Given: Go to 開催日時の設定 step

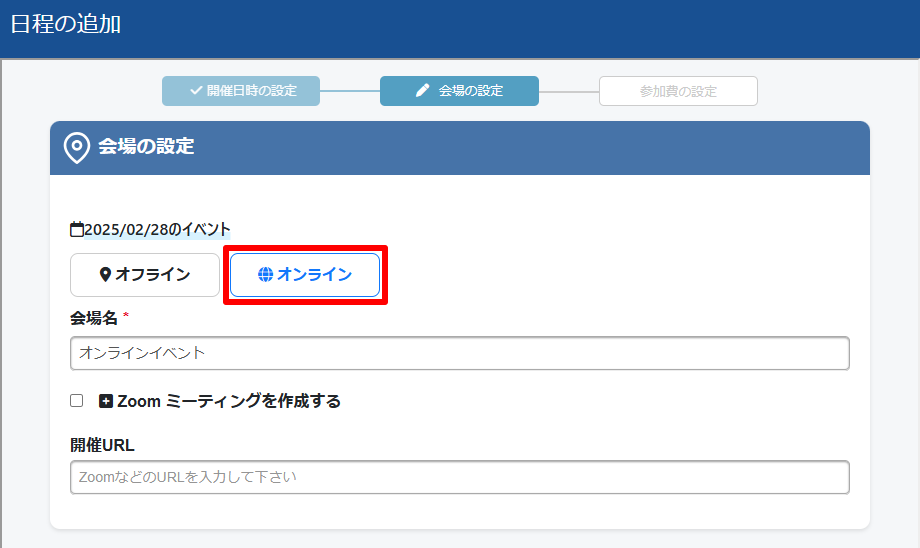Looking at the screenshot, I should 241,91.
